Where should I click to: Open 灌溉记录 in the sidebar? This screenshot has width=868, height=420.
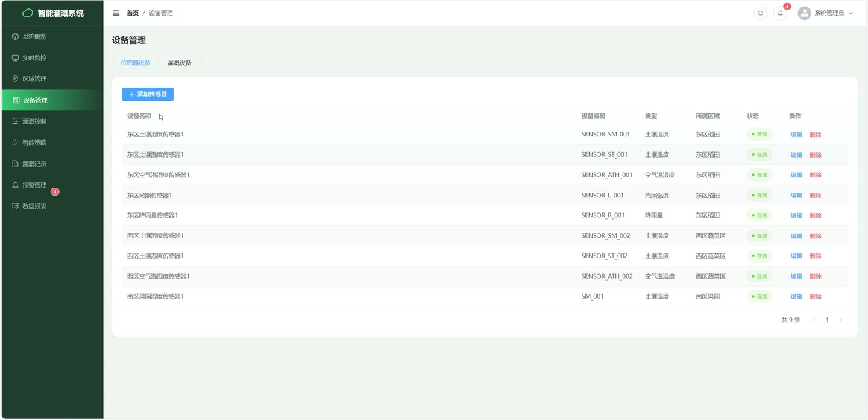point(52,164)
